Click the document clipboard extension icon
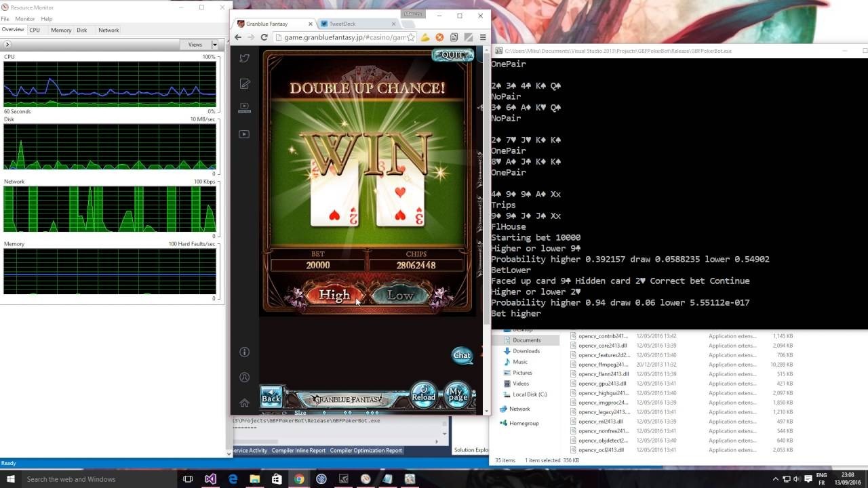The width and height of the screenshot is (868, 488). [x=454, y=37]
